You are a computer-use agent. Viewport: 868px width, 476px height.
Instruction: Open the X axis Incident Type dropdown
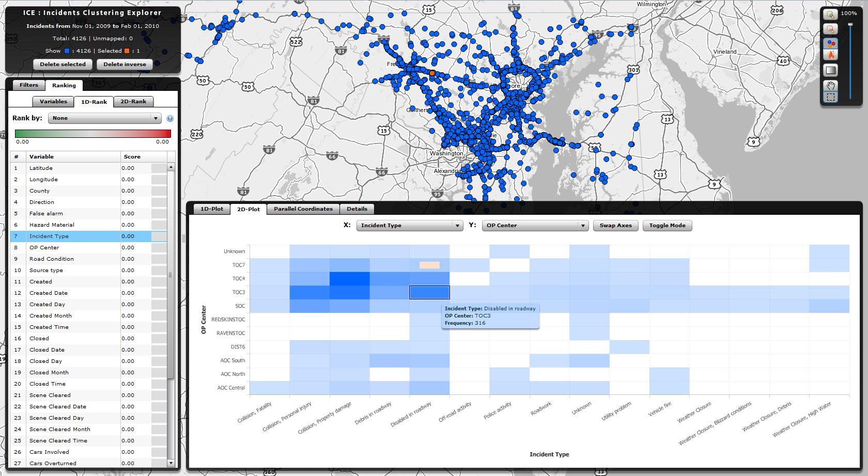pyautogui.click(x=410, y=226)
